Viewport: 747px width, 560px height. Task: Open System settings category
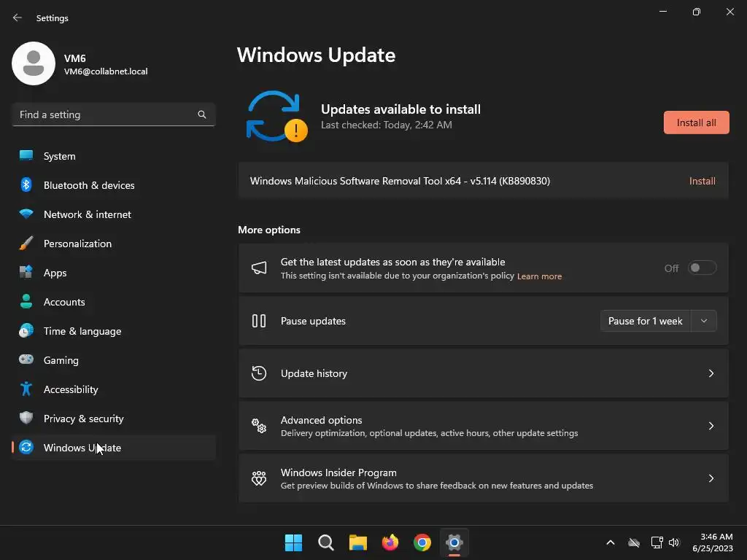(114, 156)
